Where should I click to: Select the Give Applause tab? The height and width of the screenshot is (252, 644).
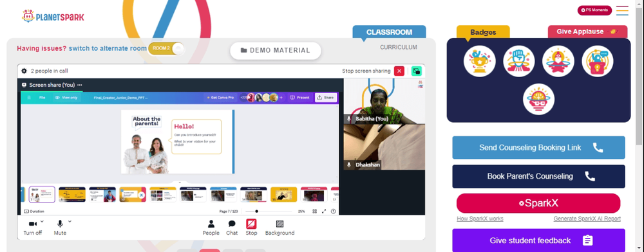pos(588,32)
